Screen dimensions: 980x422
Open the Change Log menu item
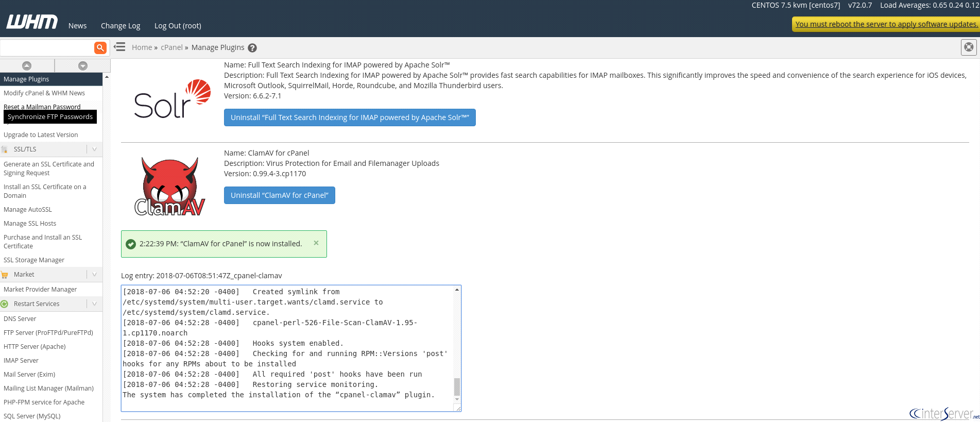click(x=121, y=26)
